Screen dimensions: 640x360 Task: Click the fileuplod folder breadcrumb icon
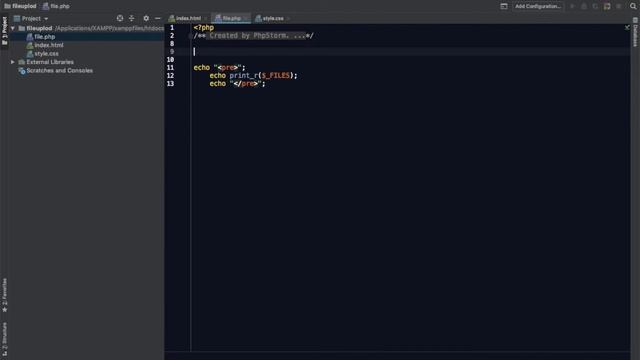pyautogui.click(x=7, y=6)
